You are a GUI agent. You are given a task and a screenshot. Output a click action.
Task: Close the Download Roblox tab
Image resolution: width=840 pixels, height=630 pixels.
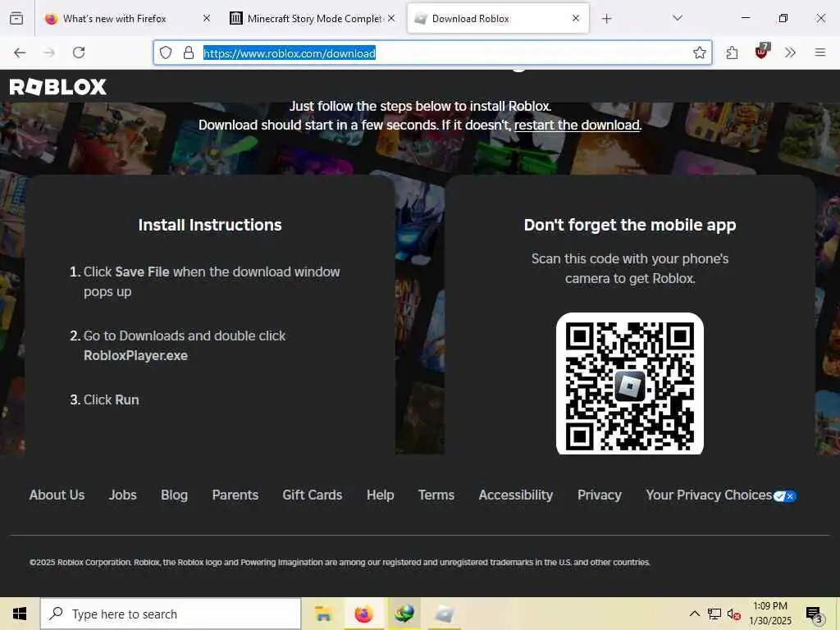[576, 18]
